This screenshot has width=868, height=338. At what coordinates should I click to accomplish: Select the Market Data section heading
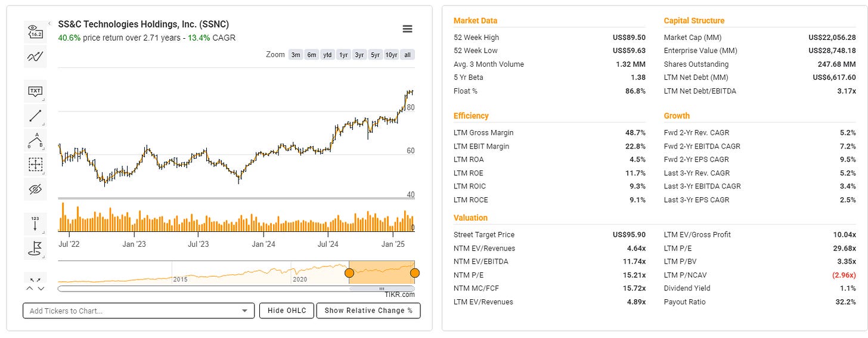click(x=475, y=20)
